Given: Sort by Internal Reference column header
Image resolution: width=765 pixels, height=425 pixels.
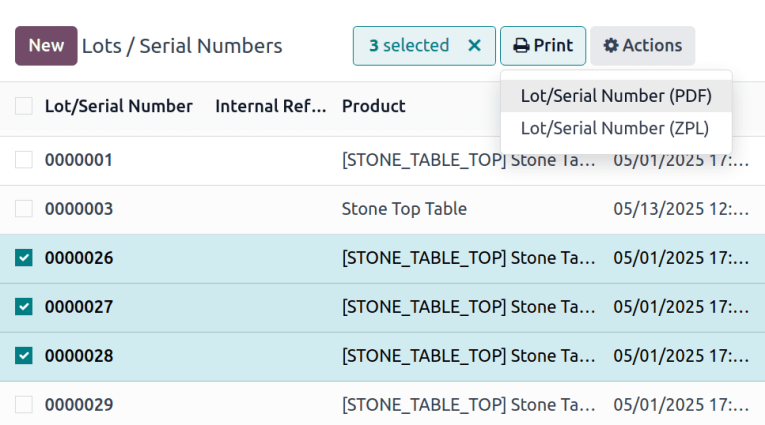Looking at the screenshot, I should 270,106.
